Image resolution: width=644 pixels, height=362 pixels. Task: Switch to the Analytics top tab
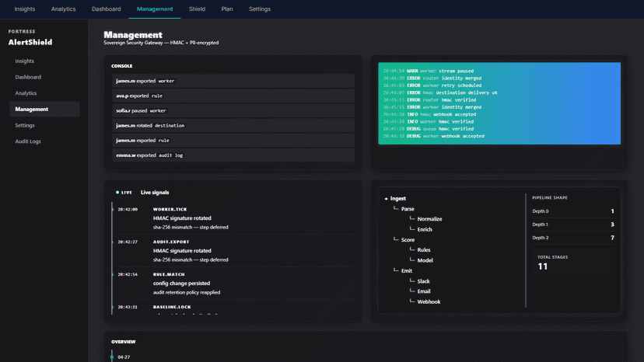(x=63, y=9)
